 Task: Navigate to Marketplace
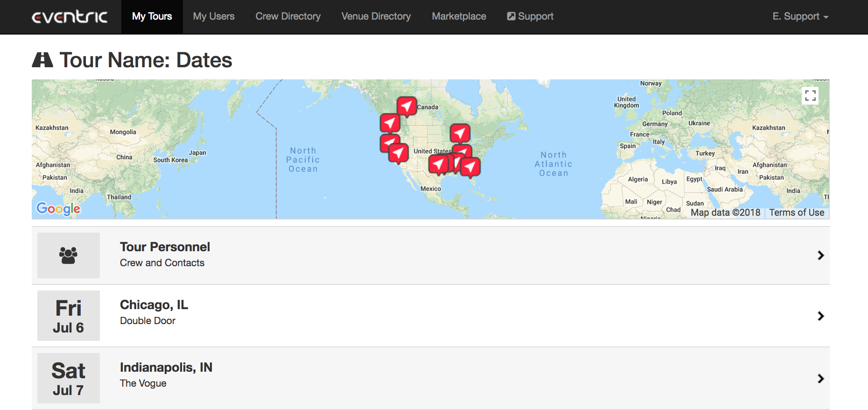(x=459, y=16)
